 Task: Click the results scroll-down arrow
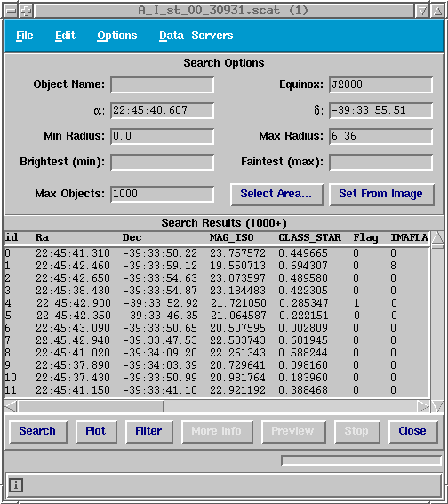437,406
